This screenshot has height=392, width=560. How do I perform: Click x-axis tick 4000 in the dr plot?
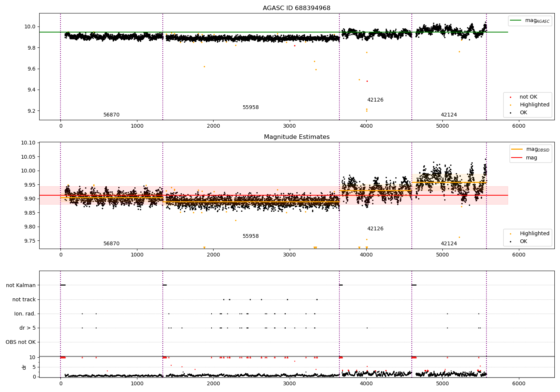[366, 383]
